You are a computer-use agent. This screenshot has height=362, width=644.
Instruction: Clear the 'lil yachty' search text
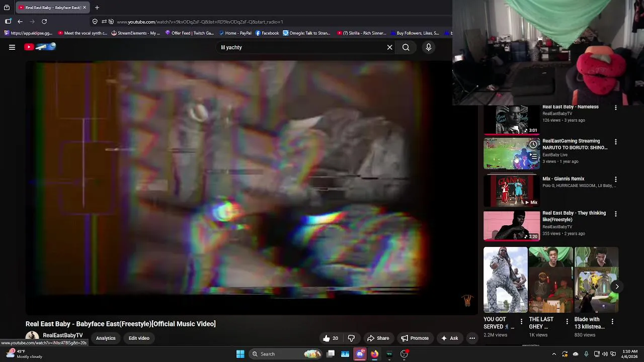(x=389, y=47)
